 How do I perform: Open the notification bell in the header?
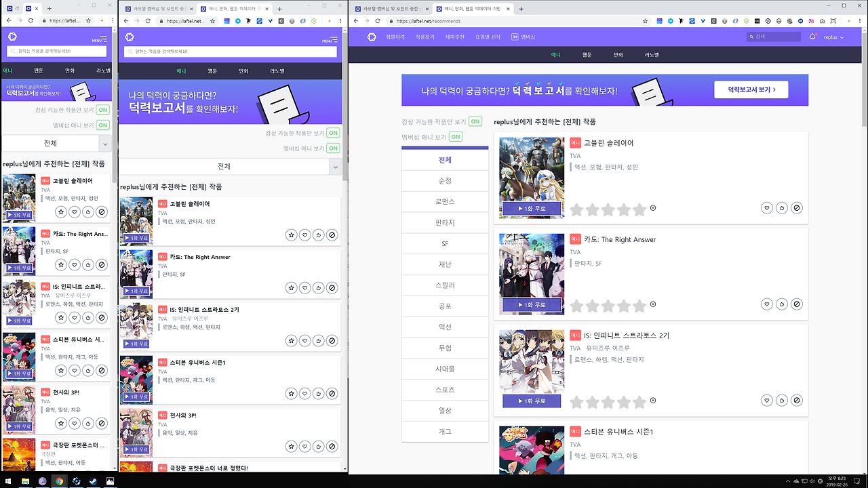[x=812, y=37]
